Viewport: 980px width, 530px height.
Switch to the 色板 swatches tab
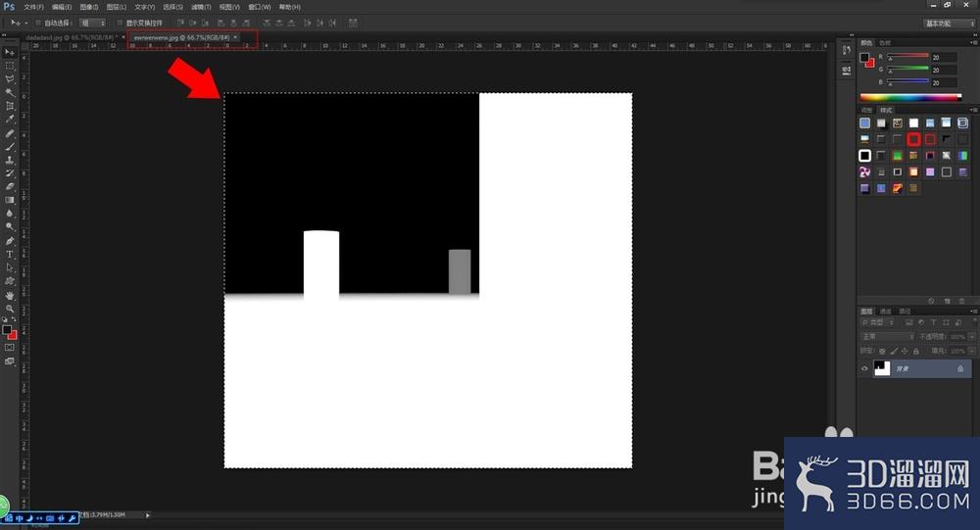(x=885, y=43)
